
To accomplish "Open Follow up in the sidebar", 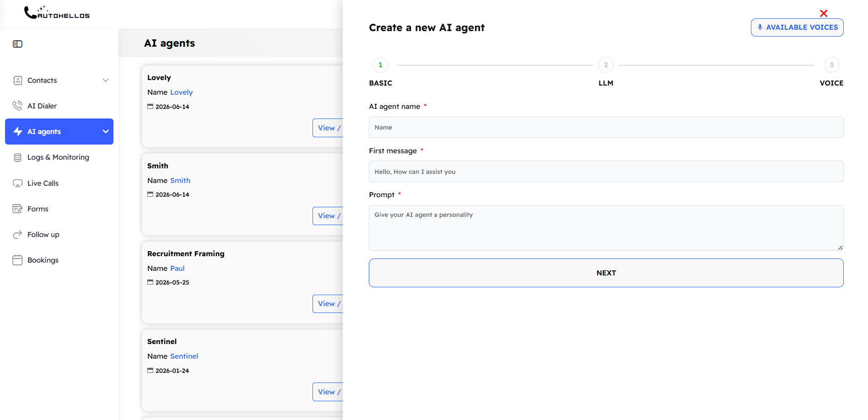I will point(59,234).
